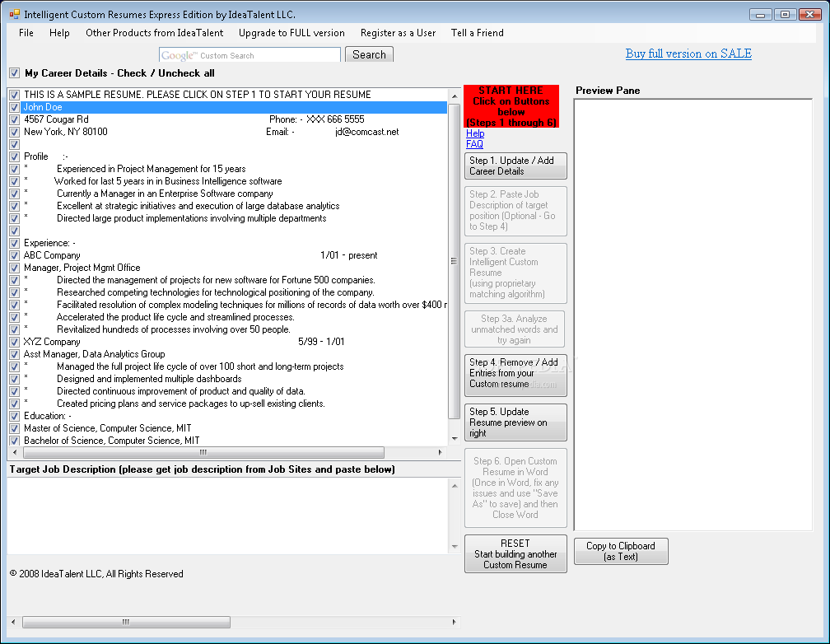Image resolution: width=830 pixels, height=644 pixels.
Task: Open Other Products from IdeaTalent menu
Action: tap(155, 33)
